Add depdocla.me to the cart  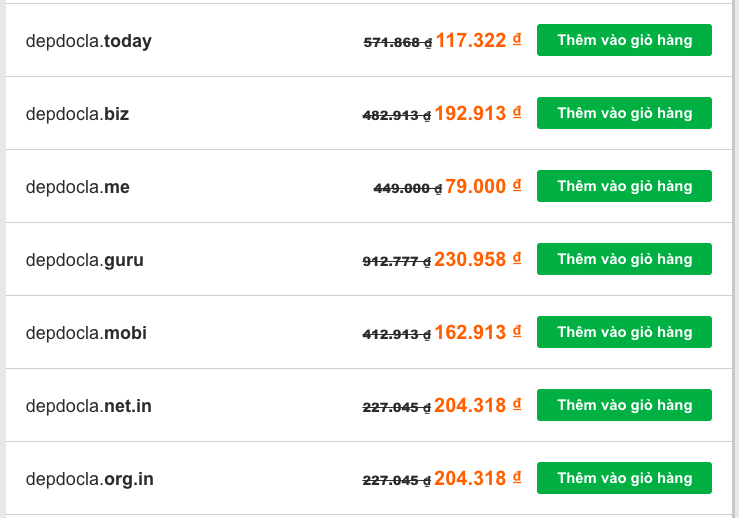click(624, 186)
